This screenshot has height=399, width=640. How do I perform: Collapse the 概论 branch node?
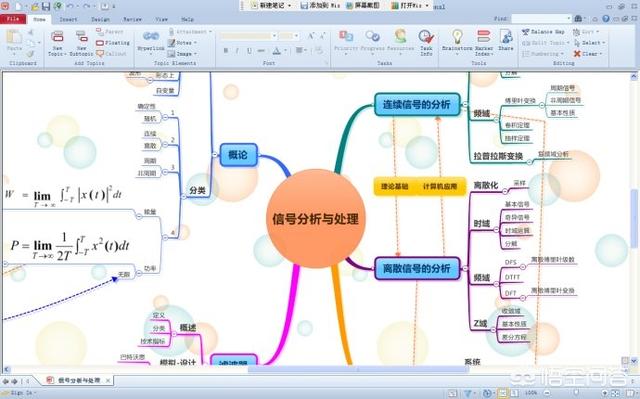click(x=215, y=155)
